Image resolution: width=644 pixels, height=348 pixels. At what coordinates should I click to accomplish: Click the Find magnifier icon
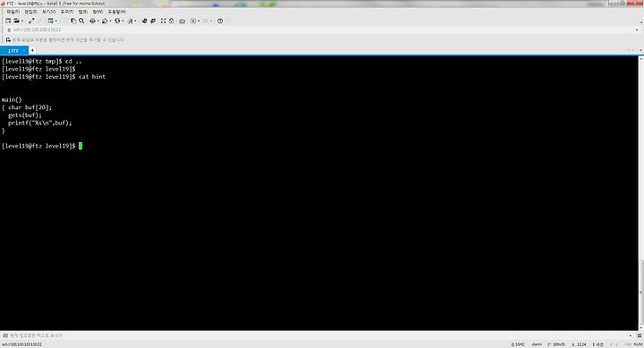point(81,21)
